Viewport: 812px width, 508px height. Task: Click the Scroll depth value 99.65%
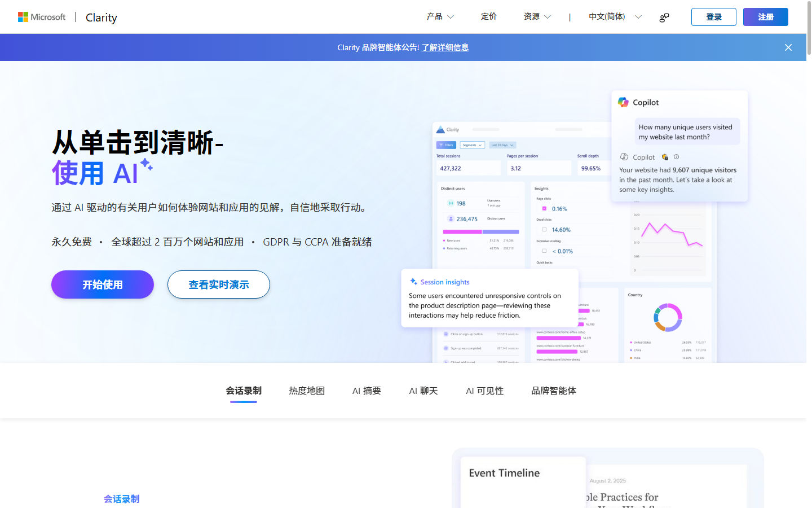click(x=591, y=168)
